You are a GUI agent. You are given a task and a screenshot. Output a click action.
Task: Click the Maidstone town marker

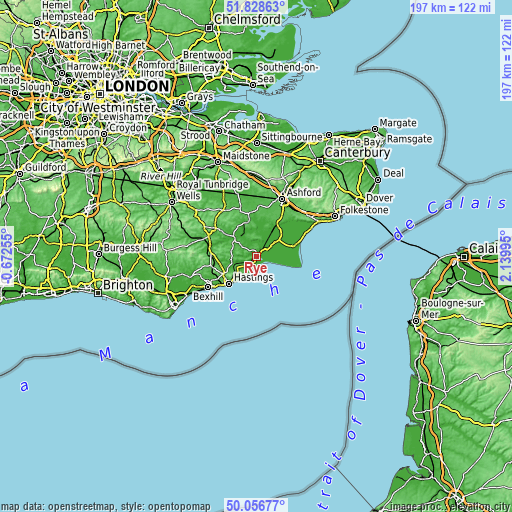click(218, 162)
